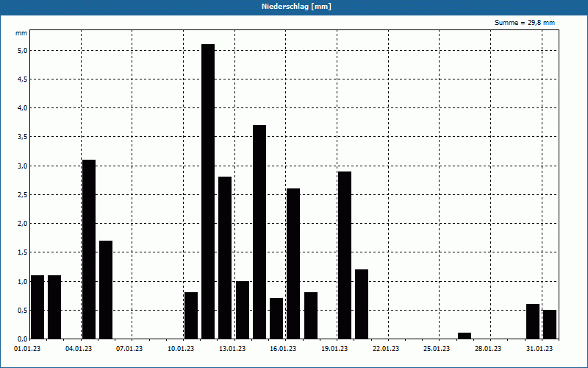Click the 'mm' unit label on y-axis
This screenshot has height=368, width=588.
pos(21,33)
